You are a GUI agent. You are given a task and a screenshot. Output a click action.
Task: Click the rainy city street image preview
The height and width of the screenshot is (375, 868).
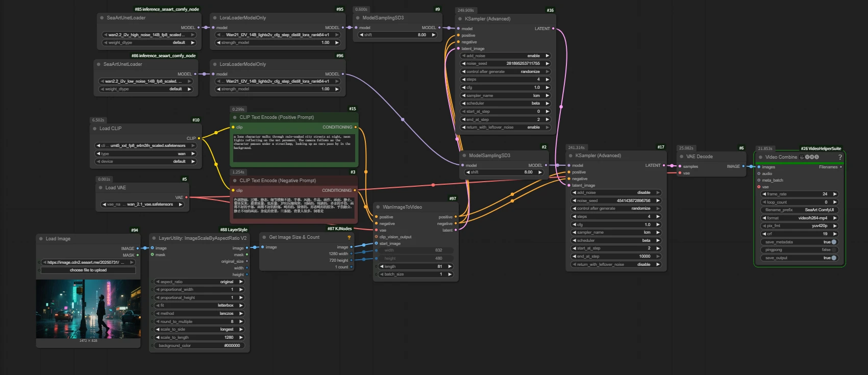[88, 308]
